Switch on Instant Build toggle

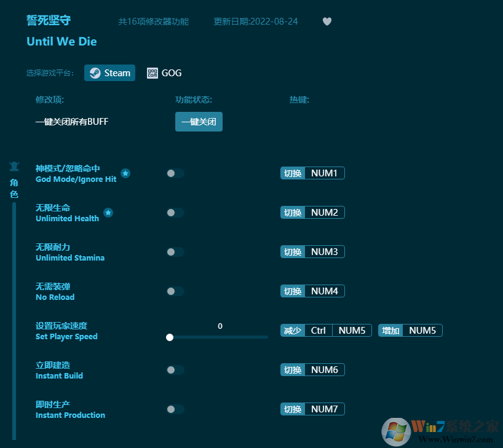(175, 370)
